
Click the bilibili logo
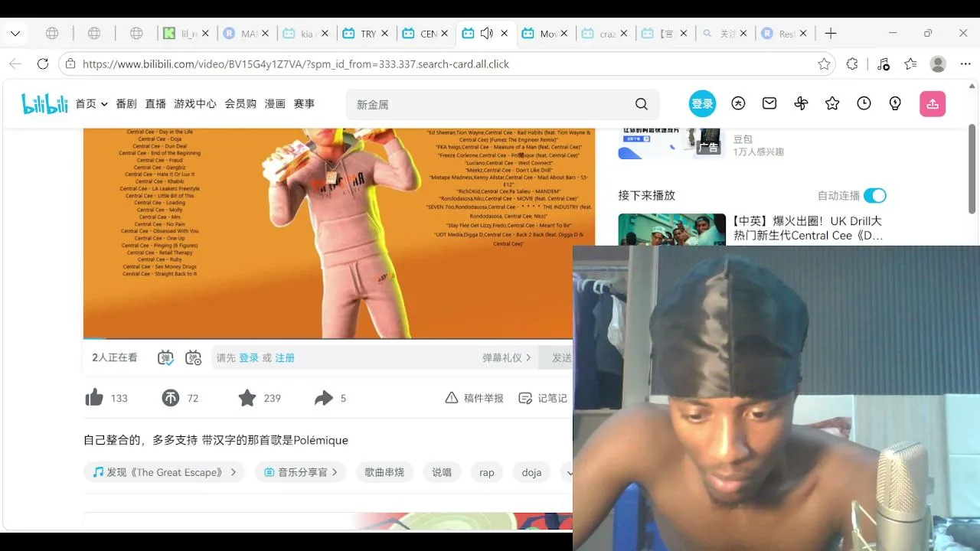pos(44,104)
